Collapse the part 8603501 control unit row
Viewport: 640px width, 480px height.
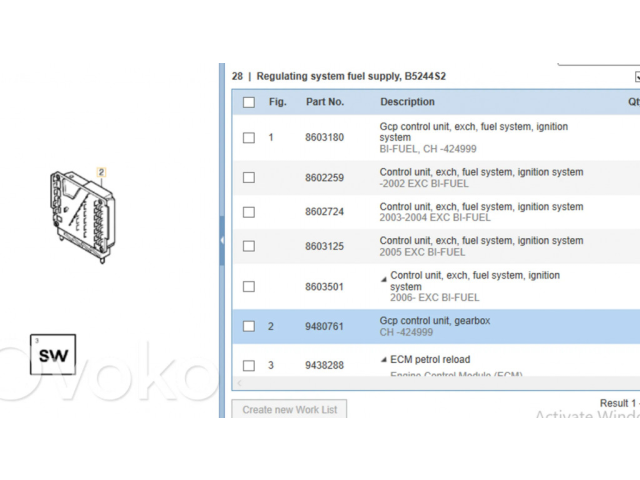tap(384, 276)
